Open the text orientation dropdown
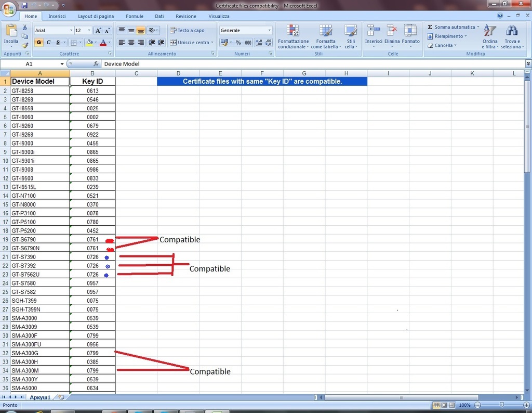This screenshot has width=532, height=413. point(153,31)
